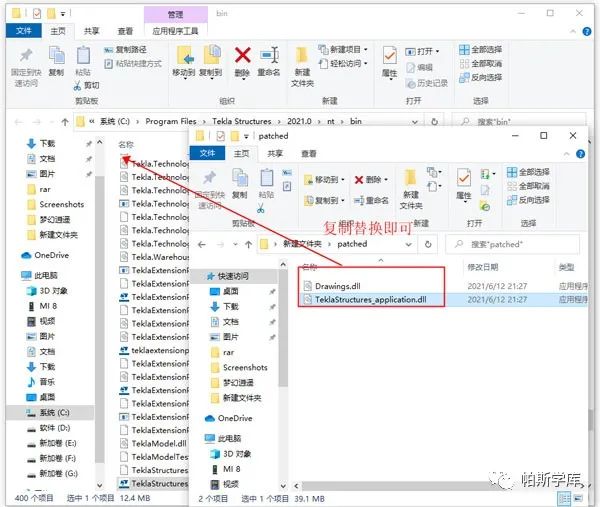Open Application Tools (应用程序工具) tab
Screen dimensions: 600x507
click(x=175, y=31)
